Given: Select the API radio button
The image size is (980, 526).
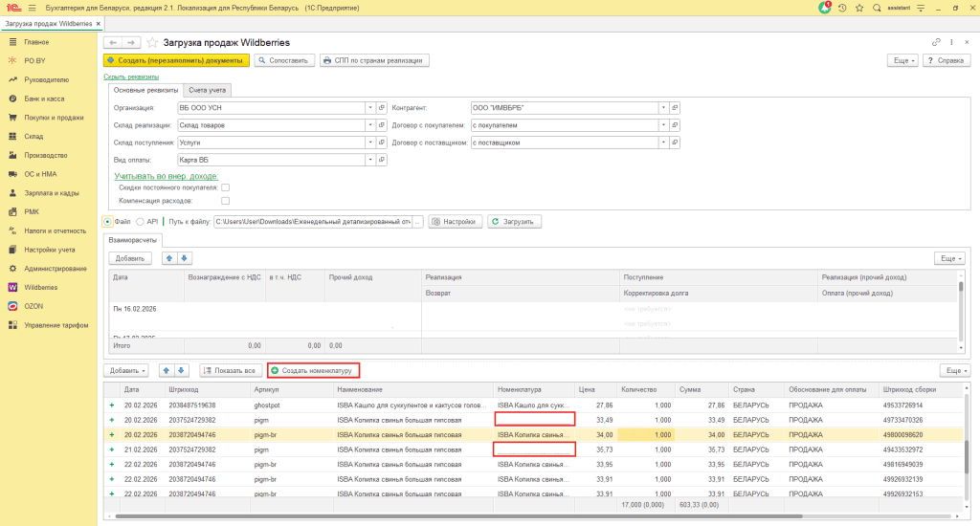Looking at the screenshot, I should point(140,222).
